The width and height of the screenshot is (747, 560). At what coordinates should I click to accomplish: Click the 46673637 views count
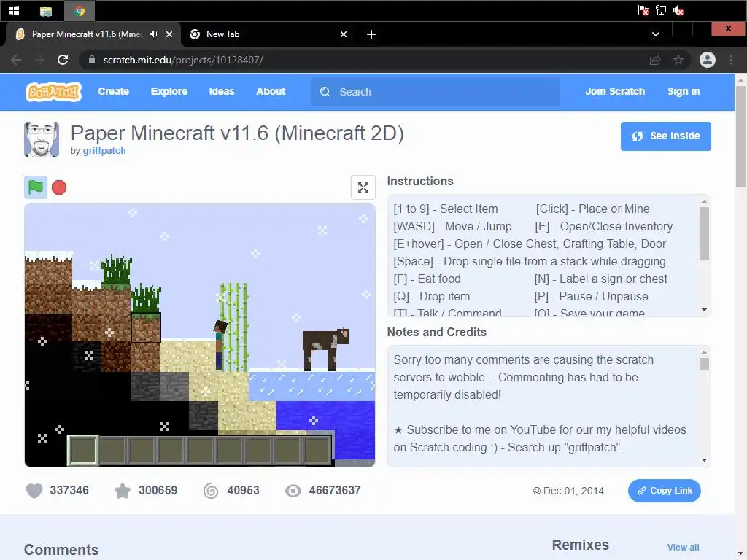coord(334,491)
